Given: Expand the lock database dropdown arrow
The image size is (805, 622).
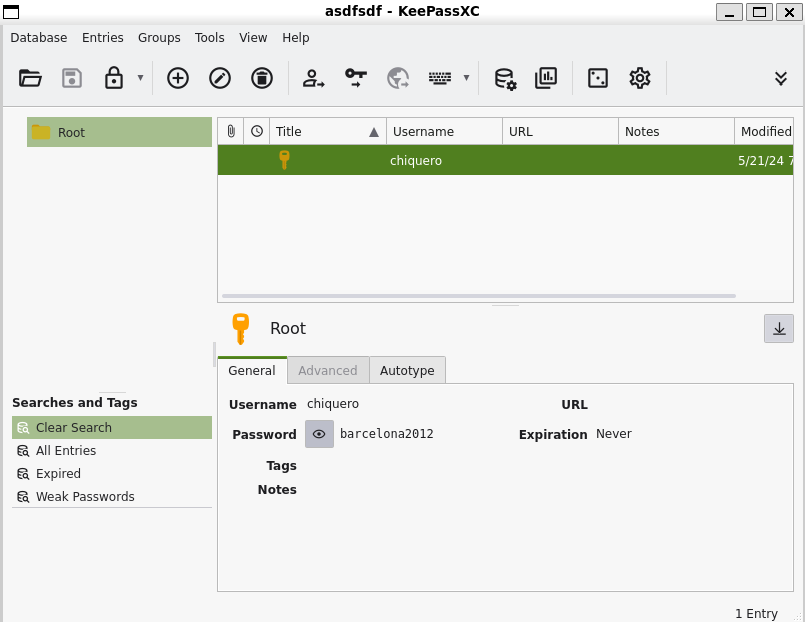Looking at the screenshot, I should (x=140, y=78).
